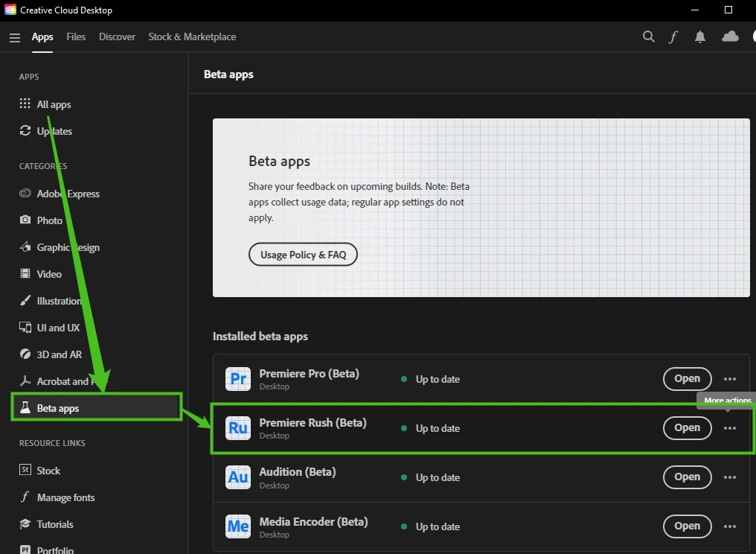Open the Photo category
Viewport: 756px width, 554px height.
(41, 220)
